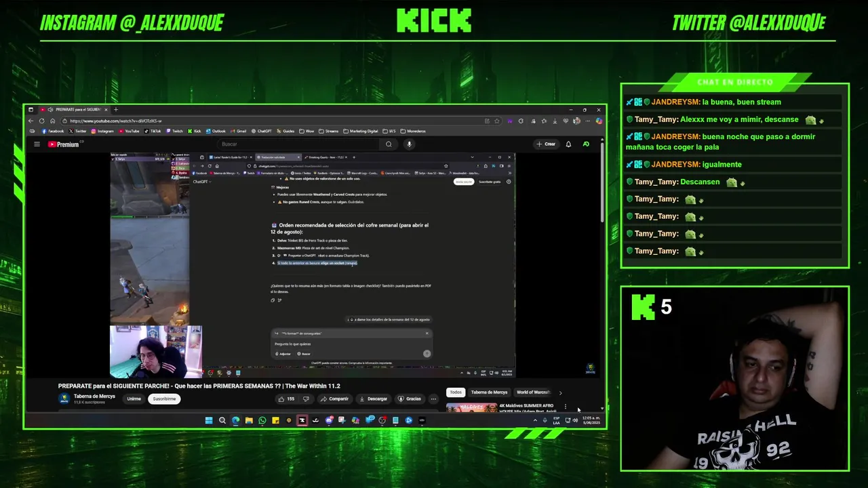Reload the browser page
Image resolution: width=868 pixels, height=488 pixels.
coord(42,121)
